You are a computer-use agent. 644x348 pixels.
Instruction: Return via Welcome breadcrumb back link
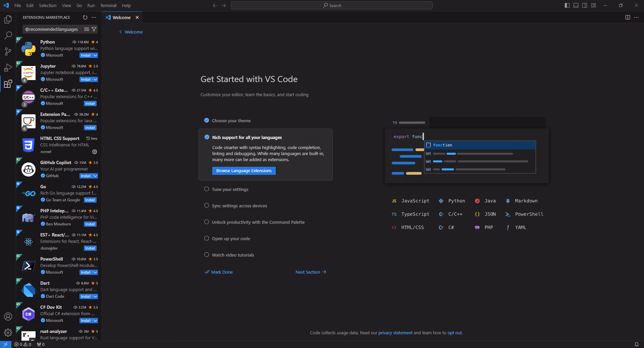pos(131,32)
